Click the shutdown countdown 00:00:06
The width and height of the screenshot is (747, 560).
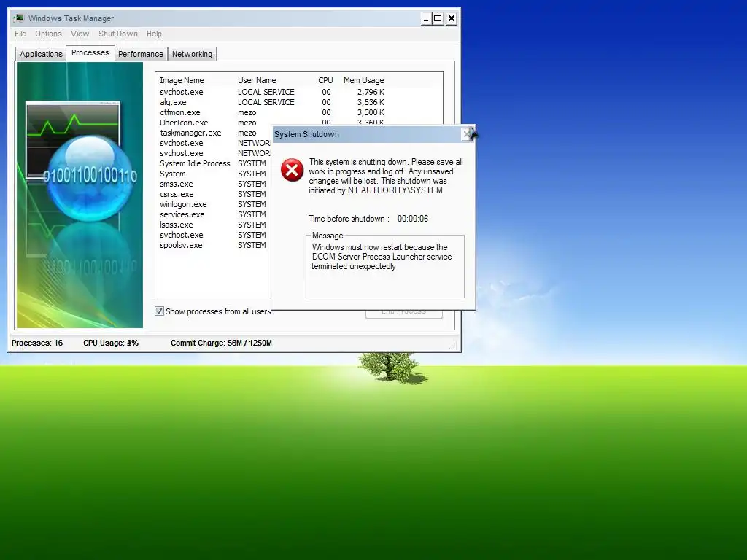(413, 219)
